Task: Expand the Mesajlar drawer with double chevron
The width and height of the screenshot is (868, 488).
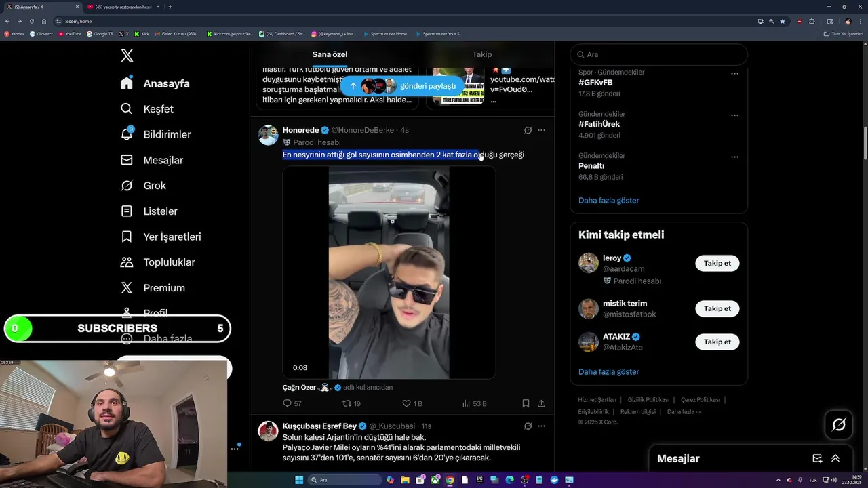Action: [x=835, y=458]
